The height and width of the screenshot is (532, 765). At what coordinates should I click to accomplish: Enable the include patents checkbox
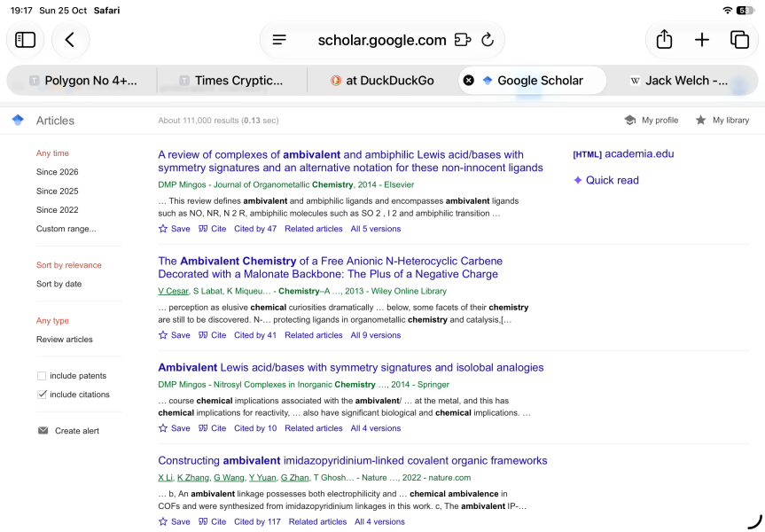tap(42, 376)
